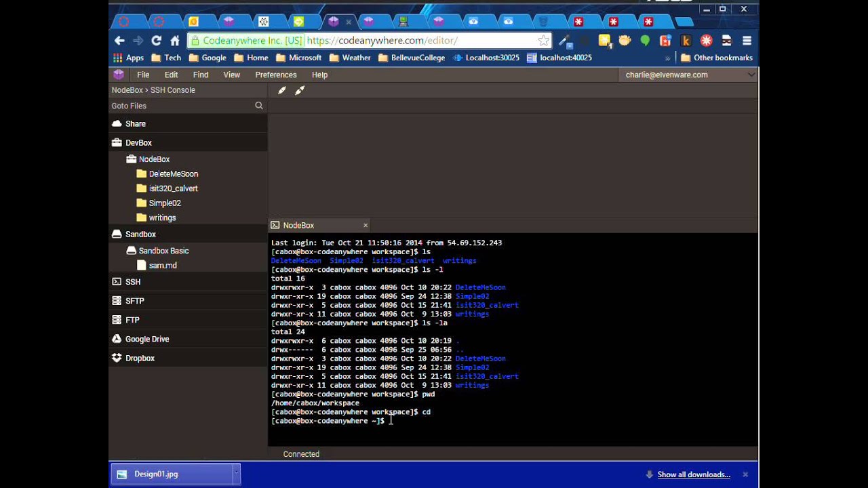Open the Simple02 folder name in the tree
This screenshot has height=488, width=868.
(x=165, y=203)
